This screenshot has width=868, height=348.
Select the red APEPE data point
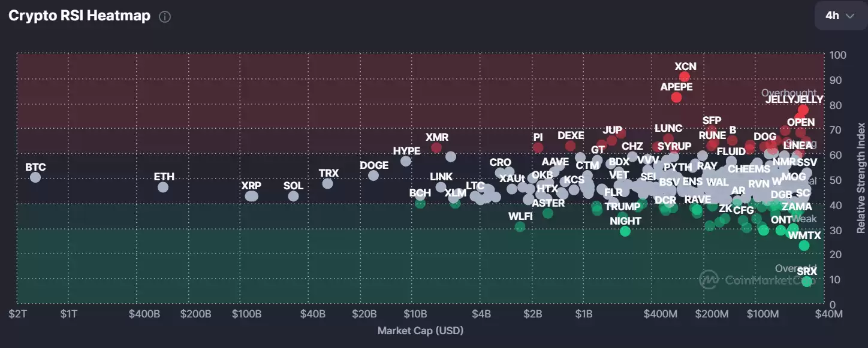point(676,97)
